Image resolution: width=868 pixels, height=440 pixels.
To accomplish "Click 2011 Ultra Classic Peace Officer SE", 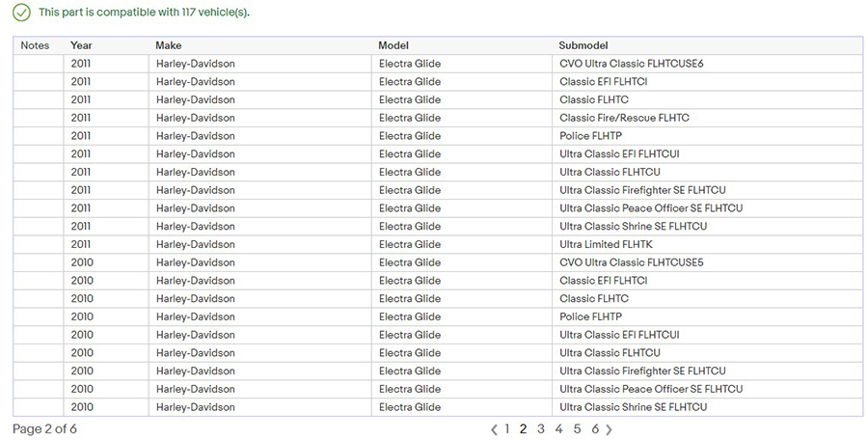I will coord(651,208).
